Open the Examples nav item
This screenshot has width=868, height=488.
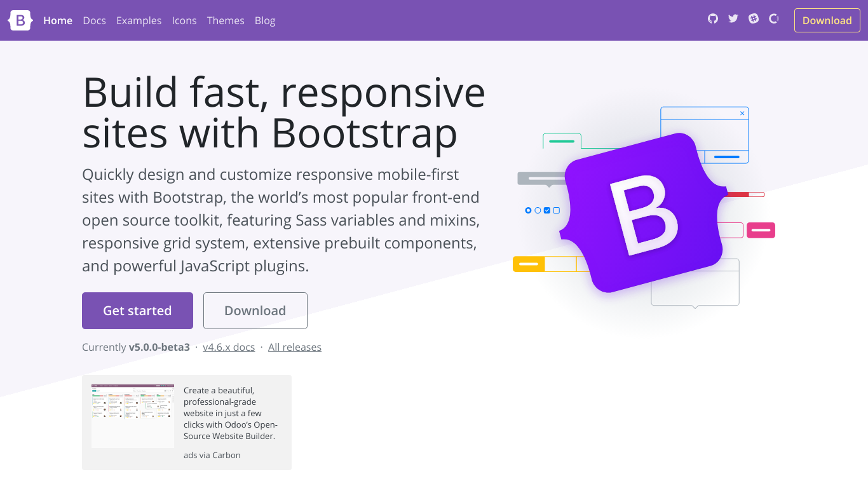click(x=139, y=20)
